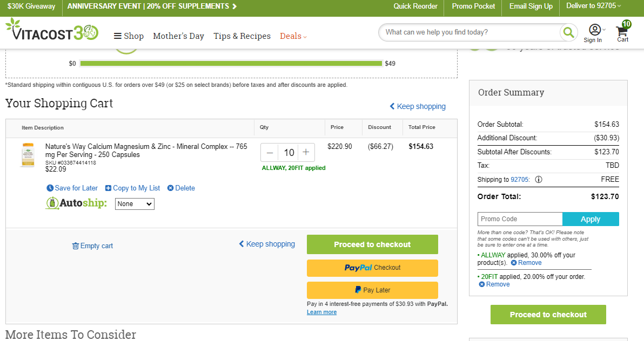Viewport: 644px width, 341px height.
Task: Remove the 20FIT promo code
Action: (494, 284)
